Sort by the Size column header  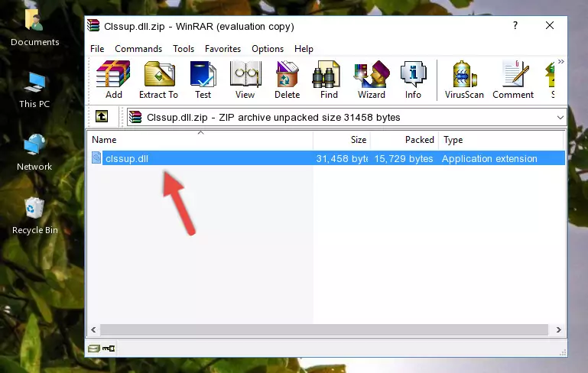click(342, 140)
